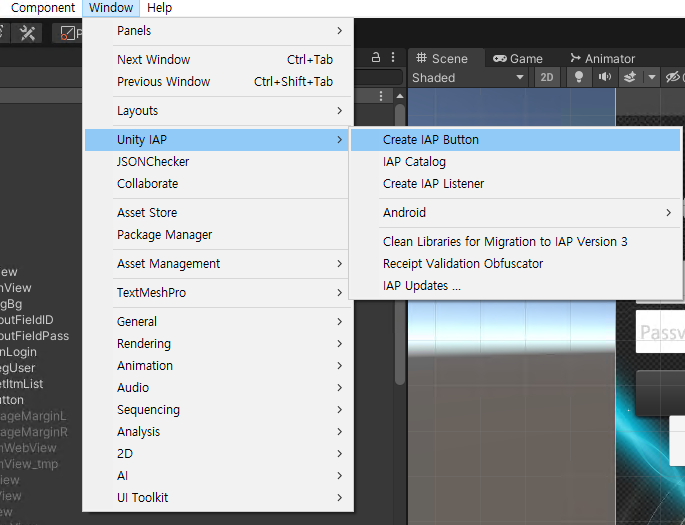Open Receipt Validation Obfuscator

(515, 264)
